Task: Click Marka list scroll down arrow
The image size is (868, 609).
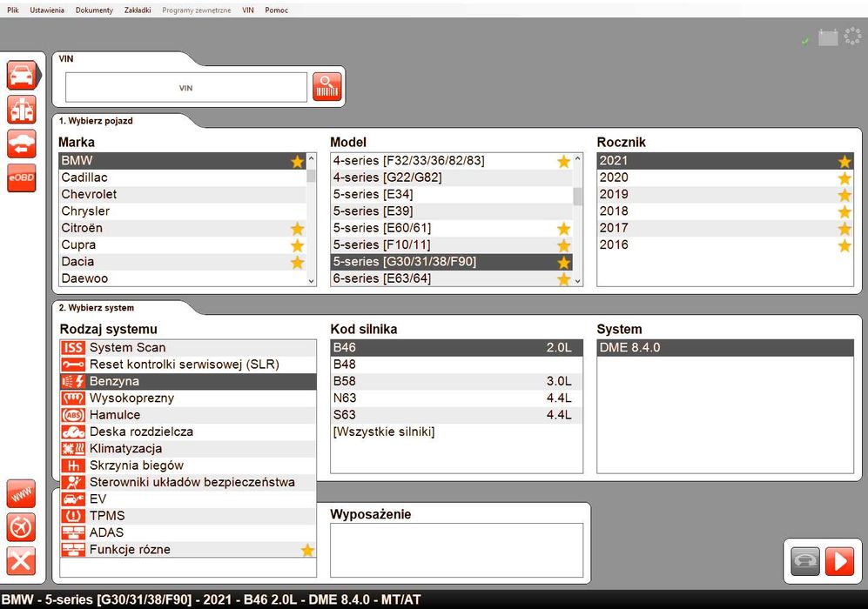Action: pyautogui.click(x=311, y=280)
